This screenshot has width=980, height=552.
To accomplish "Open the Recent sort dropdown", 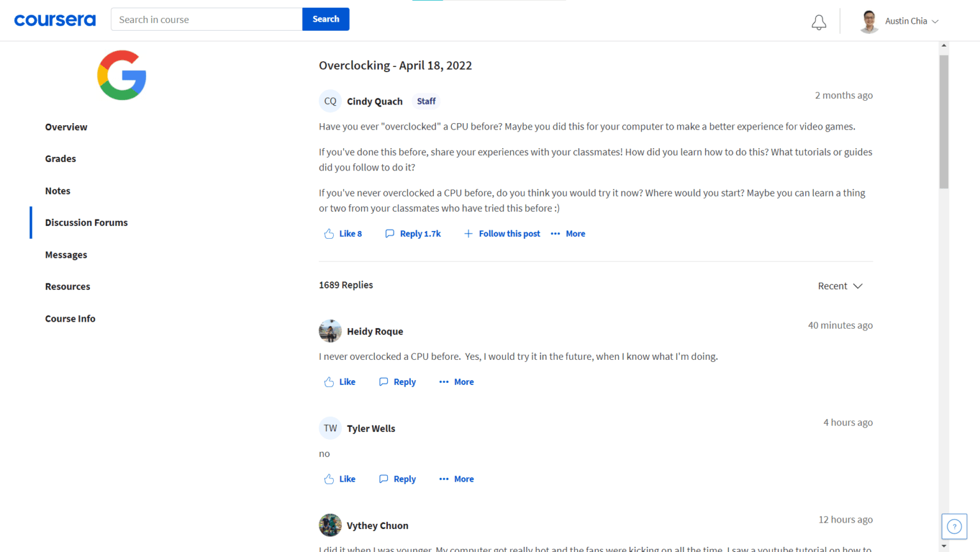I will 840,286.
